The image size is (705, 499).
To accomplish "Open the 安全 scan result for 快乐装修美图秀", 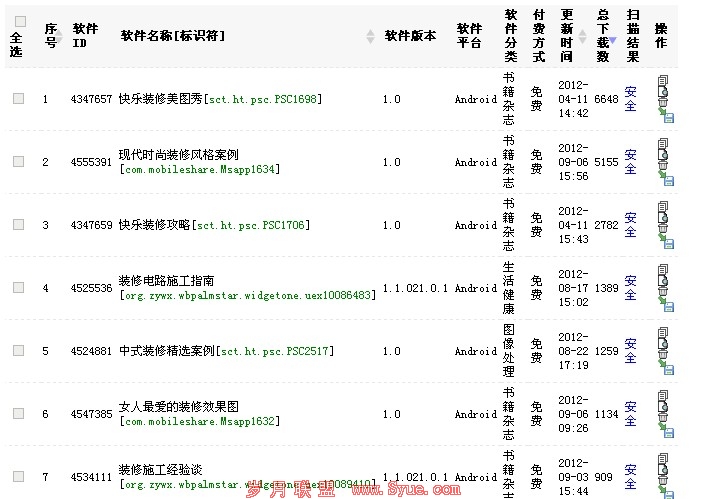I will 630,99.
